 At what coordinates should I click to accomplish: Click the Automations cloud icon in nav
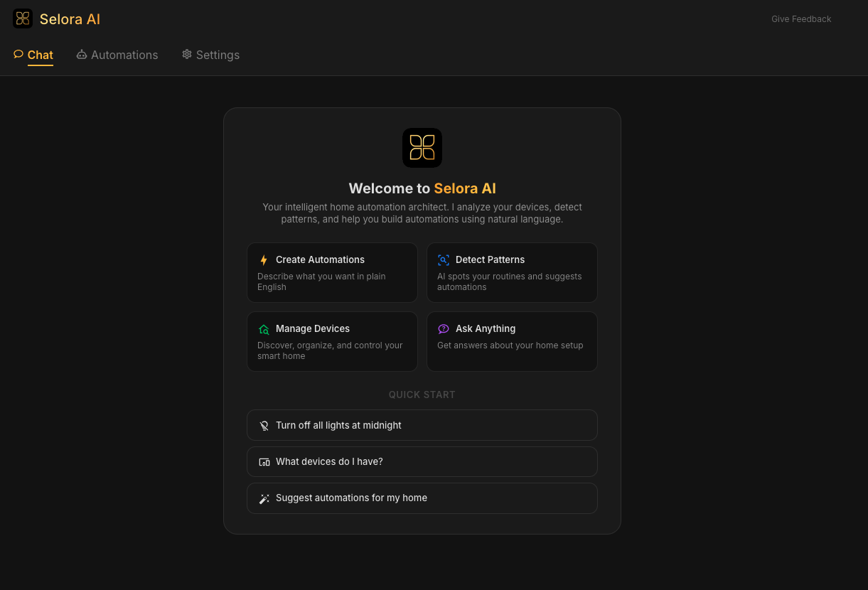82,54
